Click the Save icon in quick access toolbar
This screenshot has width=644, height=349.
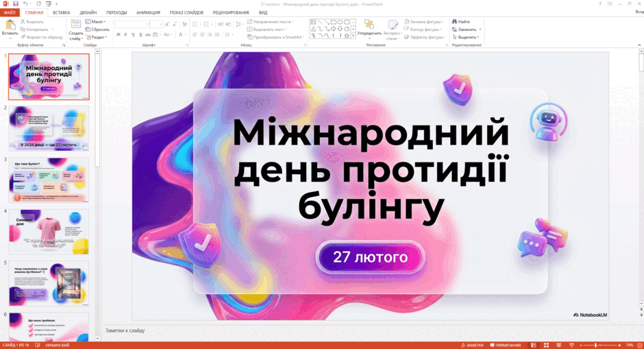coord(16,3)
